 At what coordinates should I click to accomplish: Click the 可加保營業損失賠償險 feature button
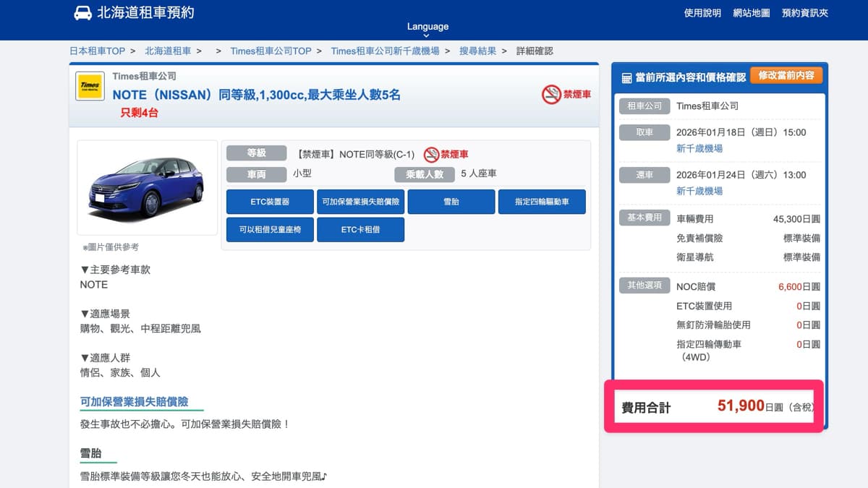point(360,202)
